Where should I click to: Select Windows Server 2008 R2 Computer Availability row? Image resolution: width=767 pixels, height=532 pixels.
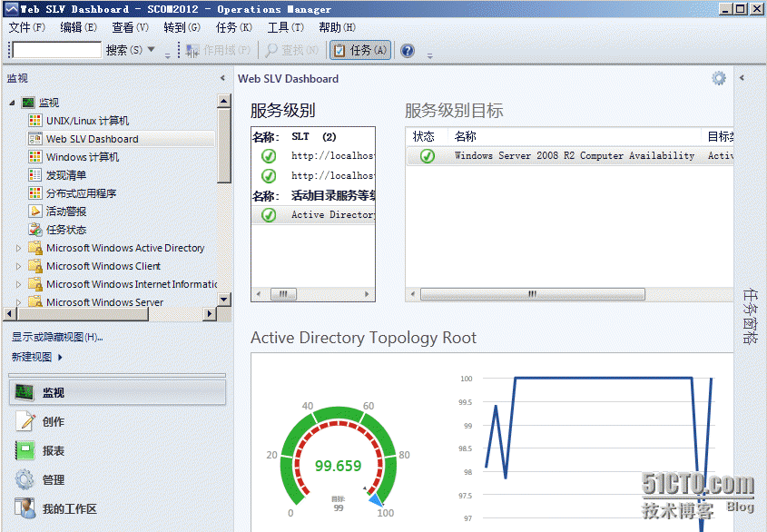[x=570, y=156]
